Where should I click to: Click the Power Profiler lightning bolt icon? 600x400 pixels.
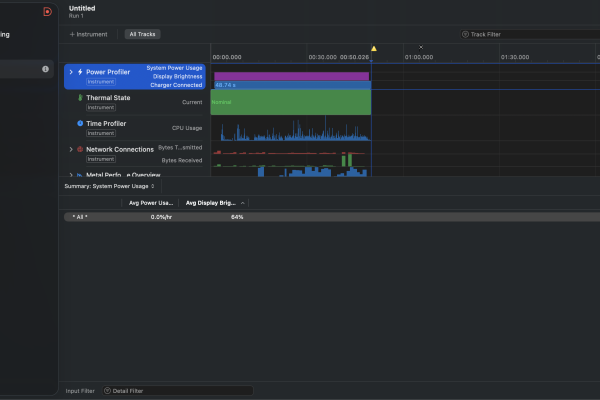(x=80, y=72)
